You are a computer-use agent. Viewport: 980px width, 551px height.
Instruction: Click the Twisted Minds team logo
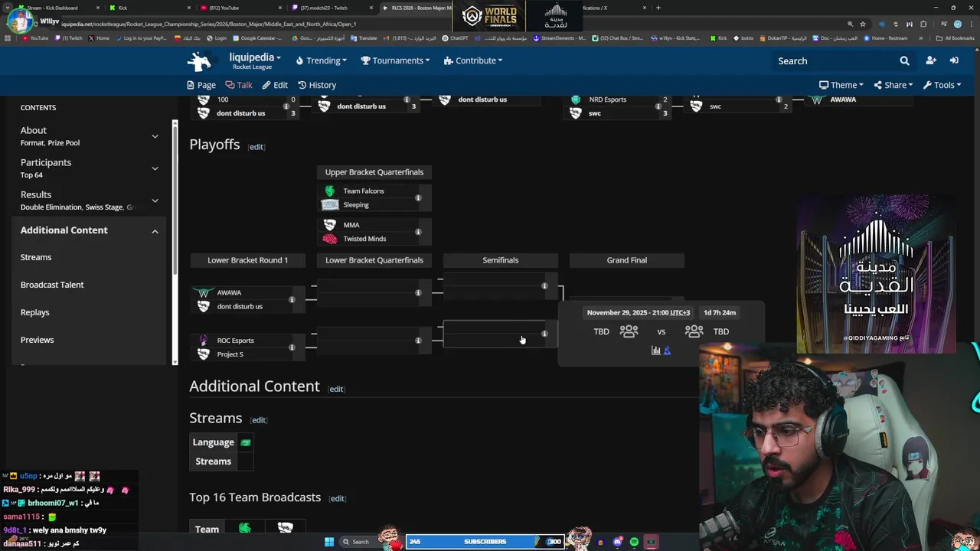(330, 239)
